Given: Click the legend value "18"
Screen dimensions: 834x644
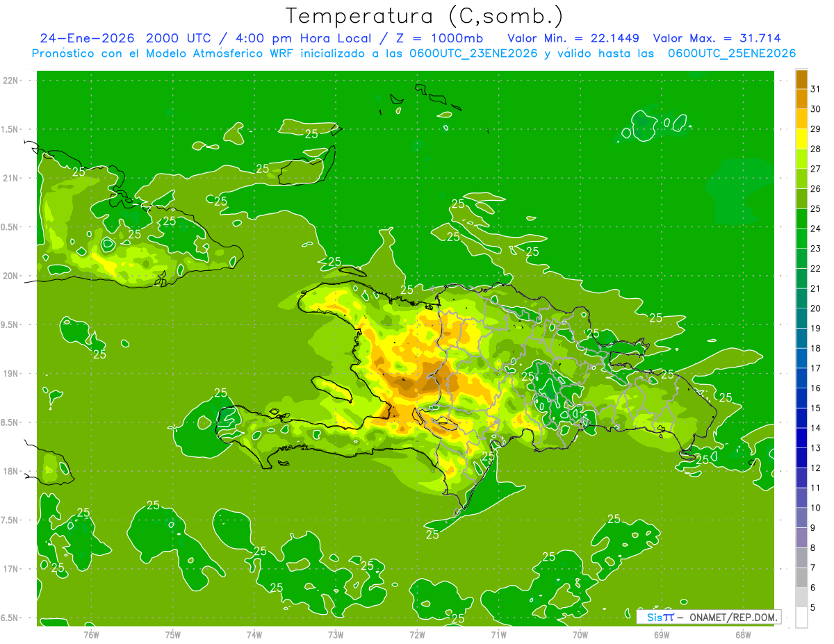Looking at the screenshot, I should coord(816,348).
